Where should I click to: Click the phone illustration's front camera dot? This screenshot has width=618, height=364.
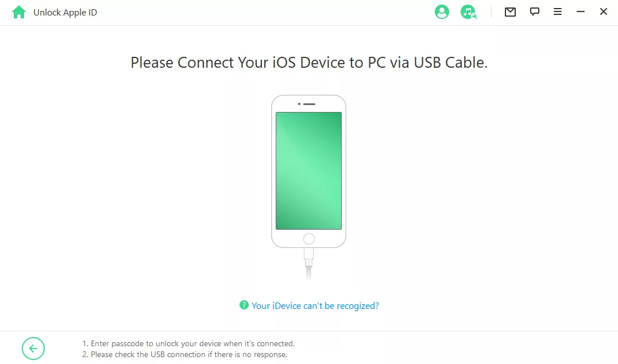click(x=299, y=104)
